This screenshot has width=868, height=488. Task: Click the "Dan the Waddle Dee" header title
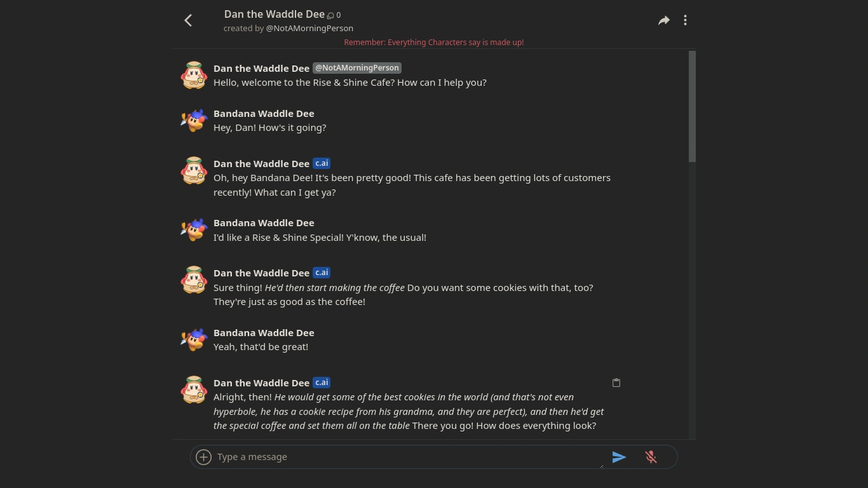coord(274,14)
